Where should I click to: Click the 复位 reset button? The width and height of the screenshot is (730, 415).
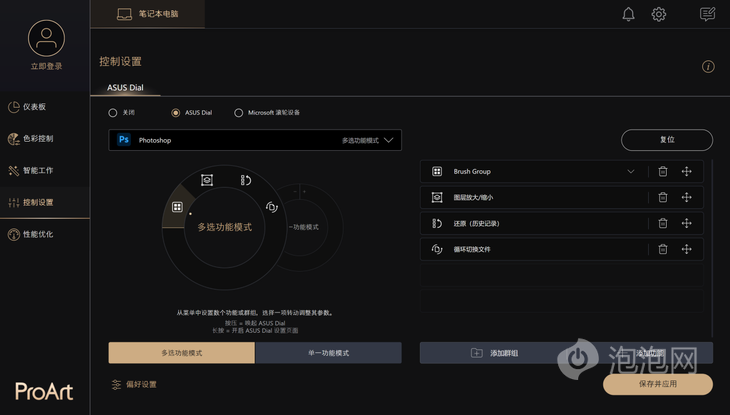click(x=667, y=140)
